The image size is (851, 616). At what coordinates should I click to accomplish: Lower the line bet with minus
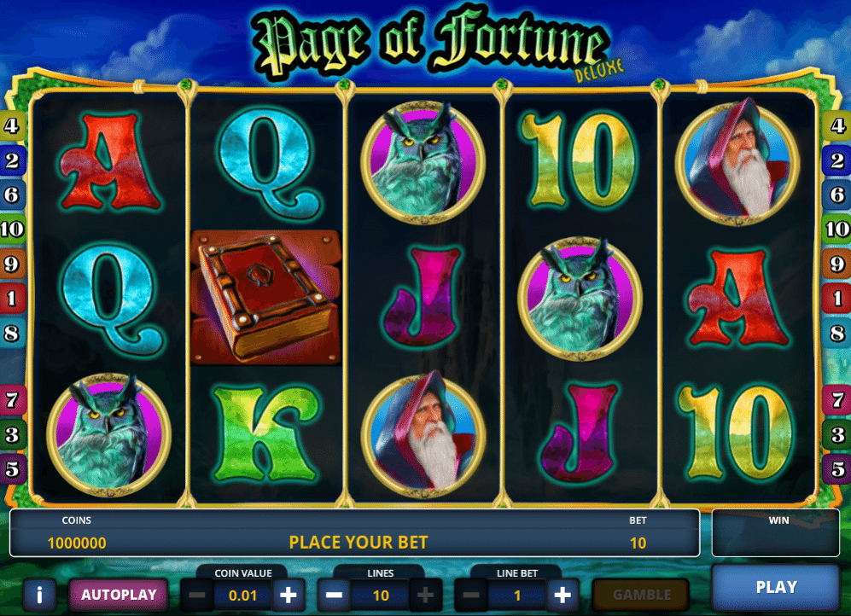pos(471,595)
